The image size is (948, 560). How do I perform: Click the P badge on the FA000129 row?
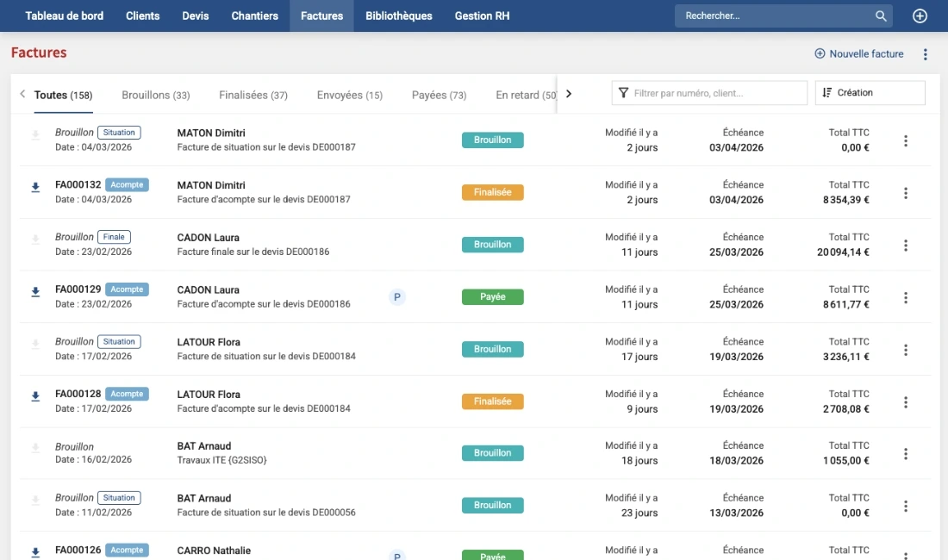(396, 297)
